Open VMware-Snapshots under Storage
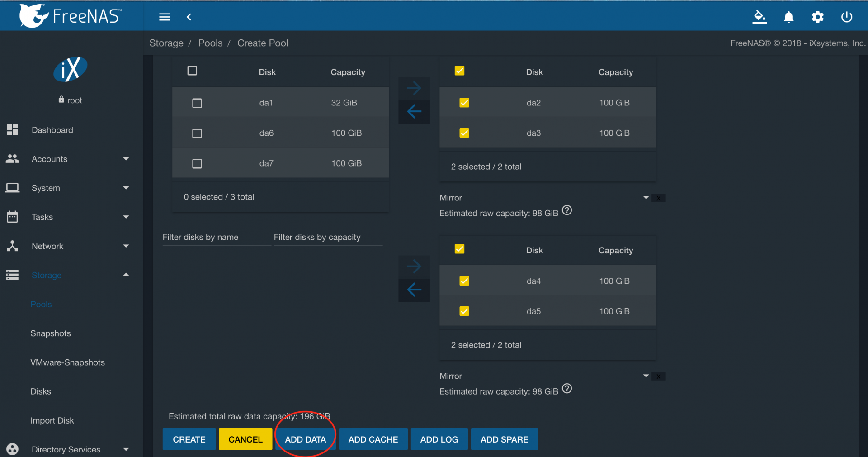The image size is (868, 457). tap(68, 362)
